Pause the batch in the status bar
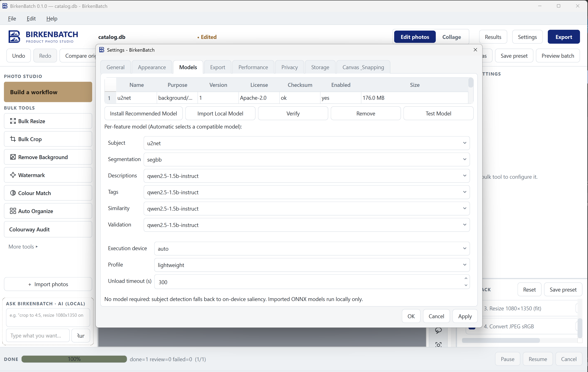Viewport: 588px width, 372px height. pyautogui.click(x=507, y=359)
